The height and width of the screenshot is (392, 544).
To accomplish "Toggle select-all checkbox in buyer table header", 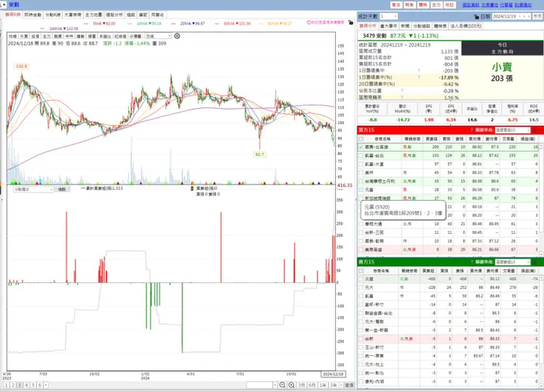I will (361, 138).
